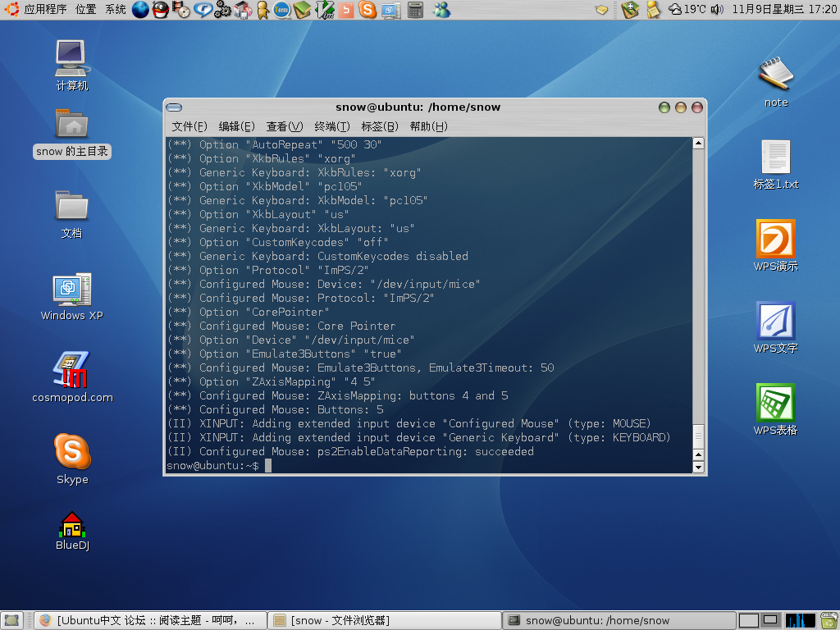840x630 pixels.
Task: Open the trash applet in bottom panel
Action: click(829, 620)
